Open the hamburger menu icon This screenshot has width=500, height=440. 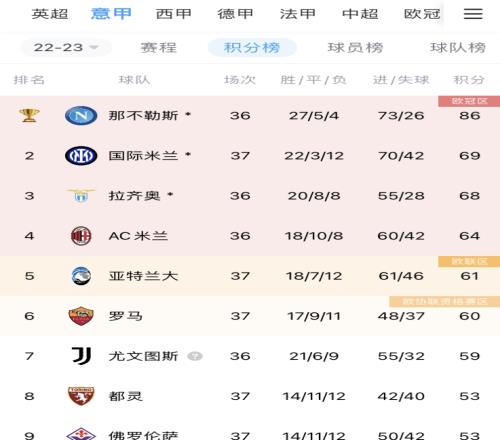473,14
